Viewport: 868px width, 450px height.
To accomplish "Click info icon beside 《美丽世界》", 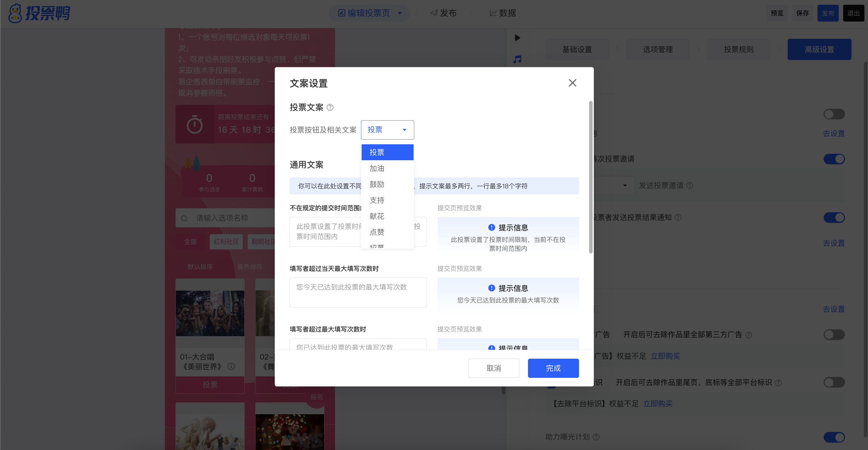I will (231, 366).
